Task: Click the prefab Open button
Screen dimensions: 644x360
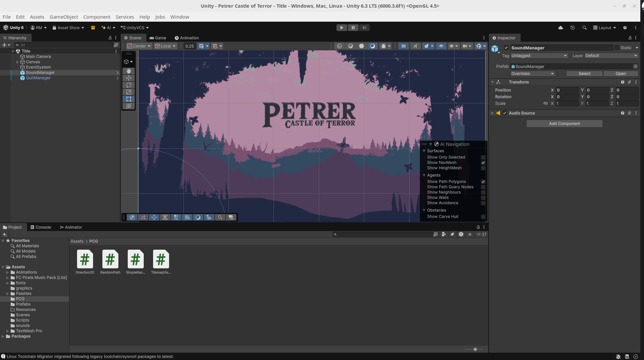Action: click(x=621, y=74)
